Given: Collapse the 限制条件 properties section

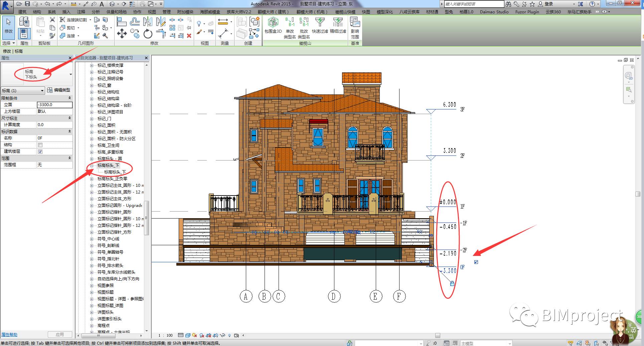Looking at the screenshot, I should point(69,98).
